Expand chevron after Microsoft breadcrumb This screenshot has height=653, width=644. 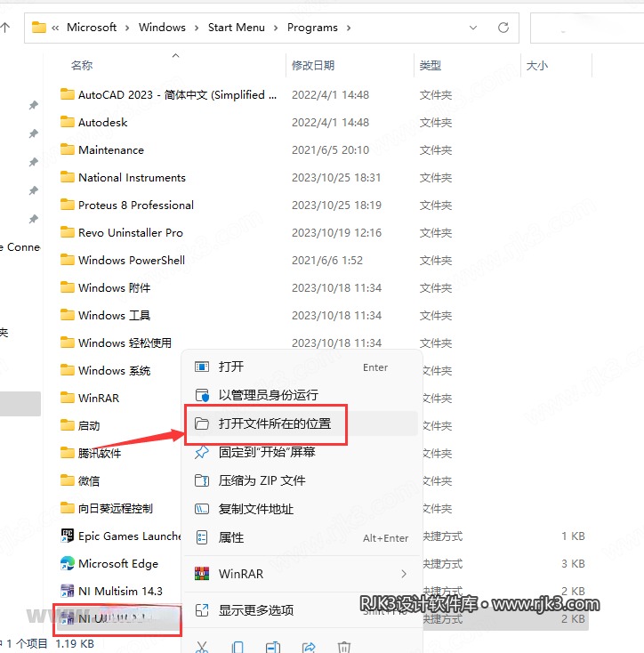coord(127,28)
